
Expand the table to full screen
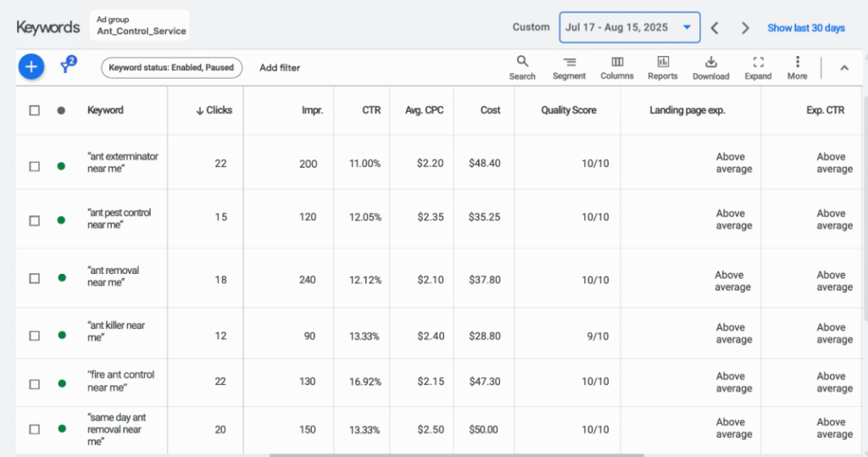pyautogui.click(x=758, y=68)
